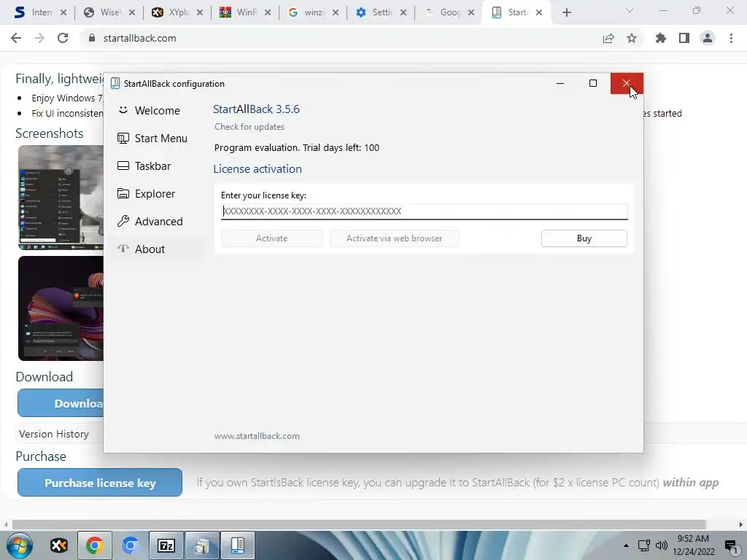Open the Start Menu settings page
Image resolution: width=747 pixels, height=560 pixels.
[x=152, y=138]
